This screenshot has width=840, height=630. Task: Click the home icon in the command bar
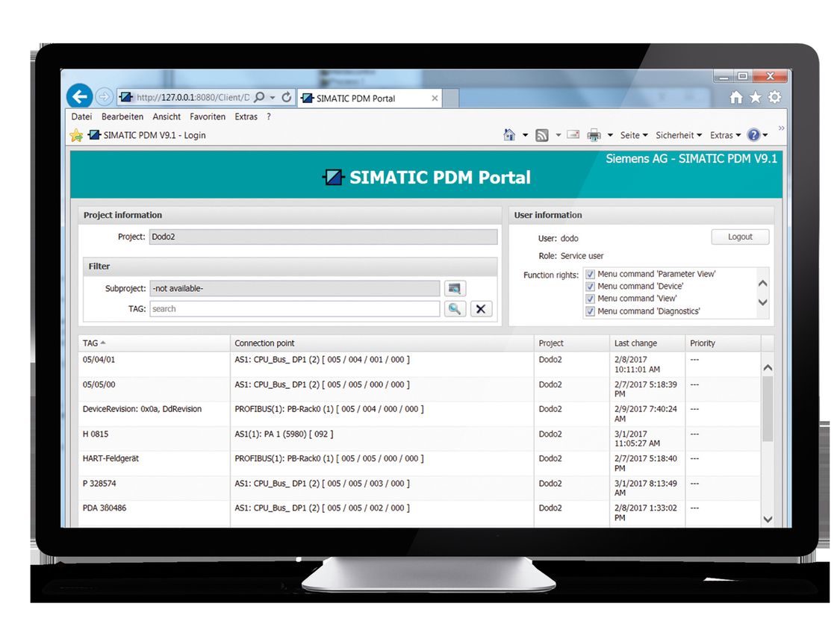tap(509, 135)
